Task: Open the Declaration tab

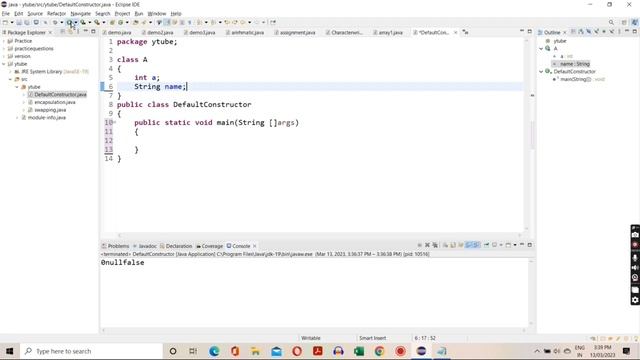Action: [176, 246]
